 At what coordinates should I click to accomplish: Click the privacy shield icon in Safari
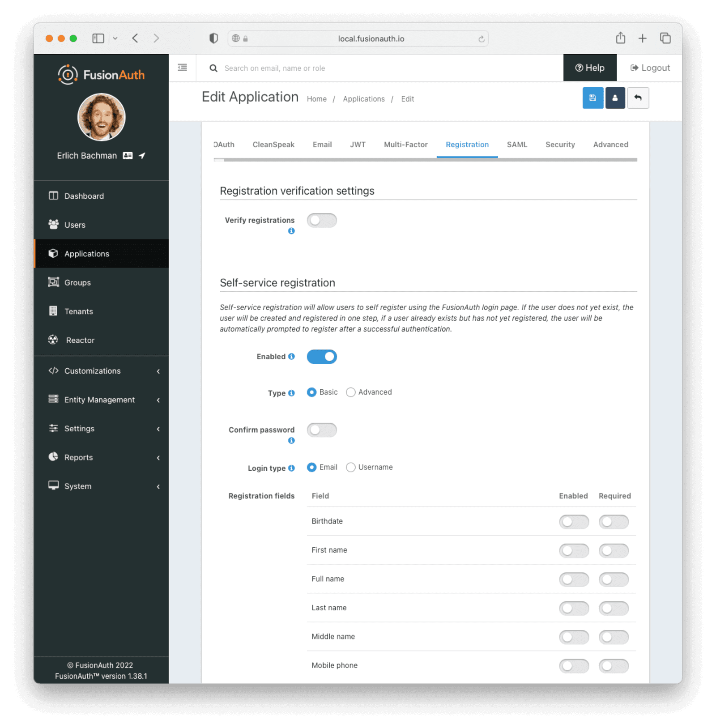(x=213, y=38)
